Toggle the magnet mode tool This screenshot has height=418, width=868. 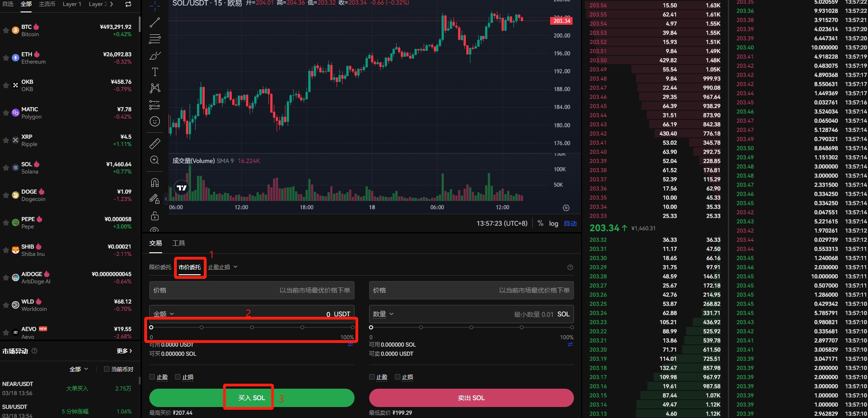(x=155, y=182)
